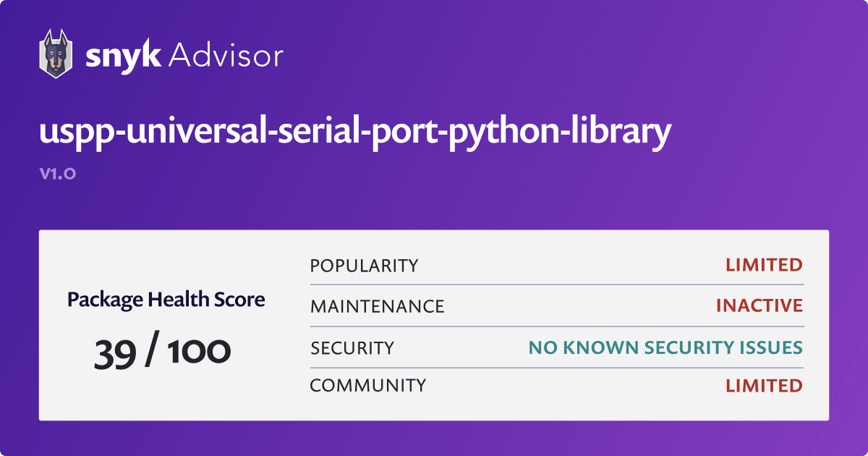The image size is (868, 456).
Task: Click the uspp-universal-serial-port-python-library link
Action: 355,131
